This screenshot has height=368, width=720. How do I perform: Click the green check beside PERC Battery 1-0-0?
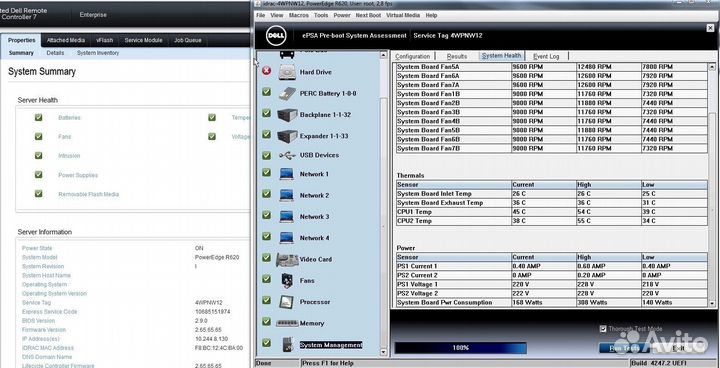click(266, 92)
